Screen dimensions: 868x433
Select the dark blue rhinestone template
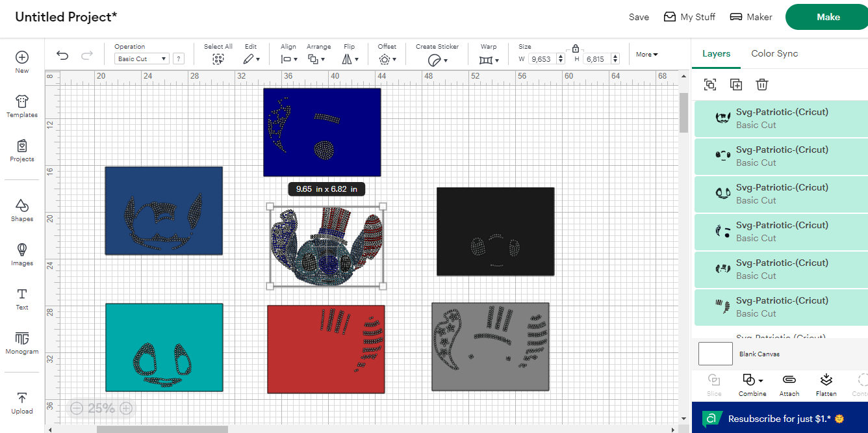click(322, 133)
